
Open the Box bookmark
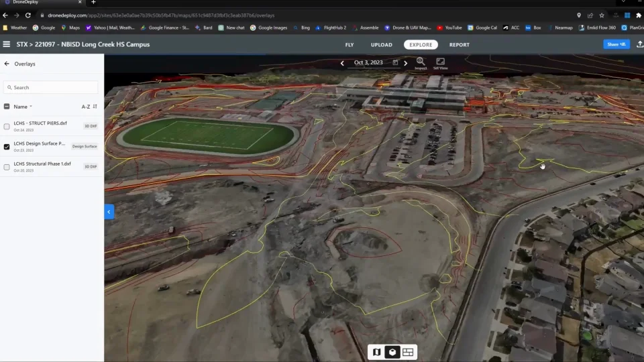pyautogui.click(x=533, y=27)
